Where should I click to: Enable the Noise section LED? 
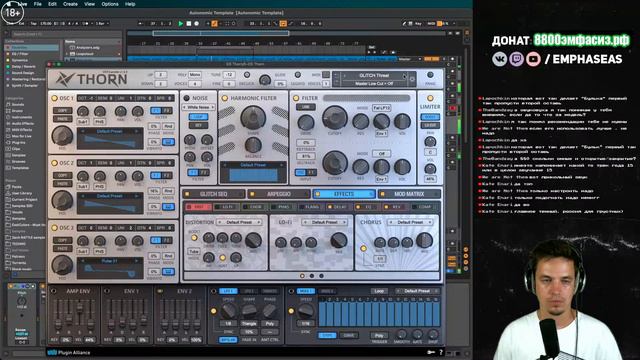pyautogui.click(x=187, y=98)
